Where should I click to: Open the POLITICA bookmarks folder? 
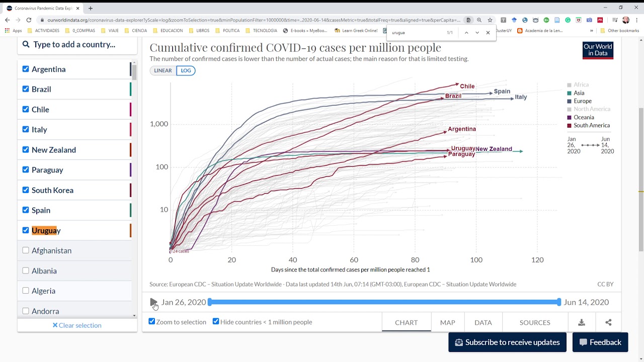click(x=227, y=31)
